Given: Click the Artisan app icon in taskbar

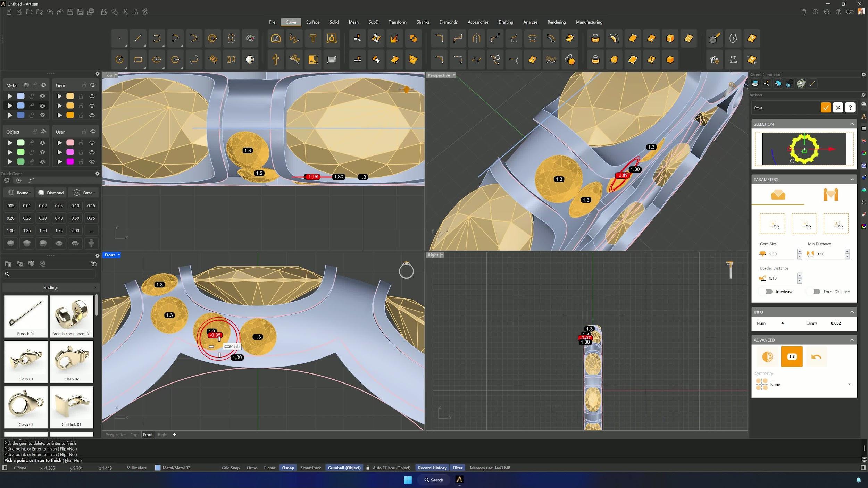Looking at the screenshot, I should pos(459,480).
